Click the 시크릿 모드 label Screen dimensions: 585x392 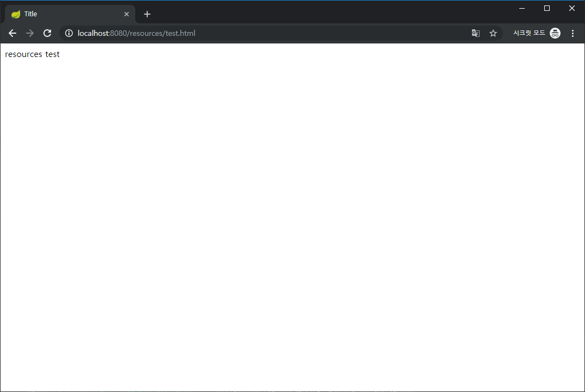[529, 33]
